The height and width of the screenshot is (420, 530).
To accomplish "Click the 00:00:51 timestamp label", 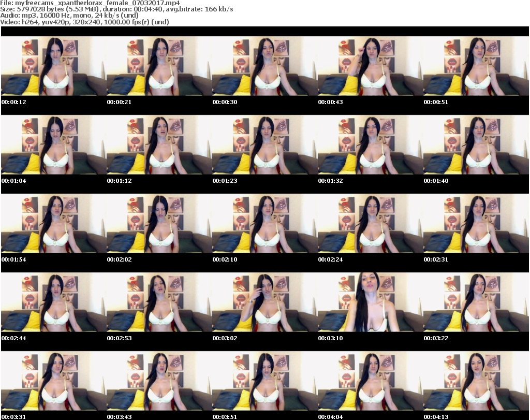I will pos(436,102).
